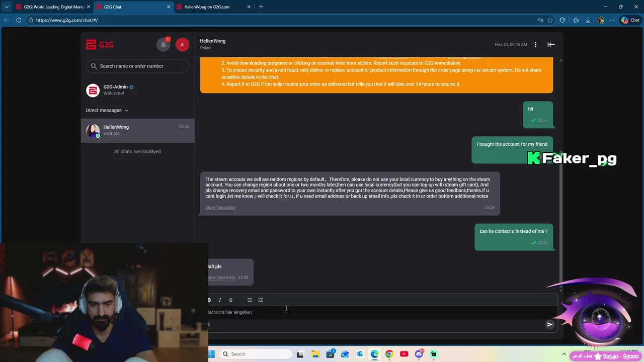Refresh the browser page

(x=19, y=20)
